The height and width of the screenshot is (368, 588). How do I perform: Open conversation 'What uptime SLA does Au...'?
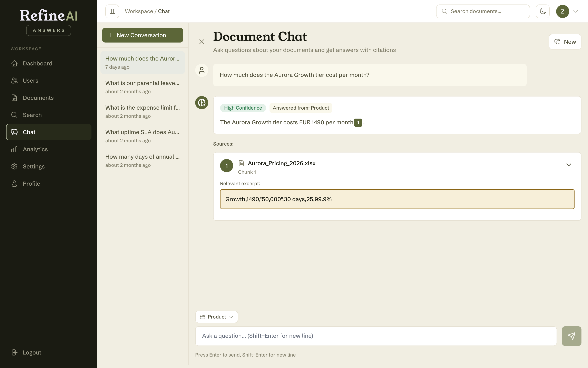[143, 136]
